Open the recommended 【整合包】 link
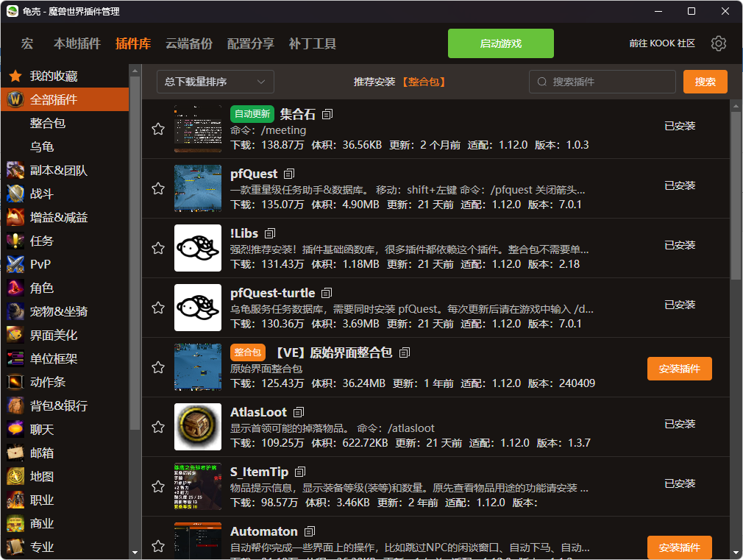The image size is (743, 560). coord(424,82)
